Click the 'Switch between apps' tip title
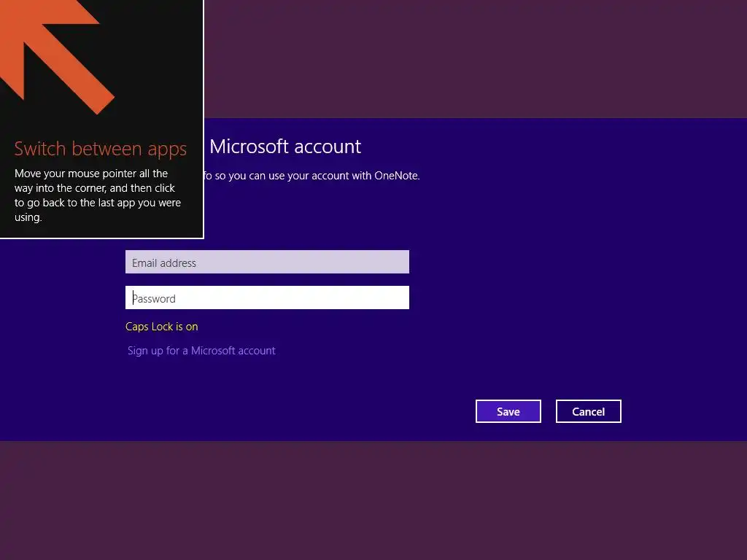The width and height of the screenshot is (747, 560). 101,149
